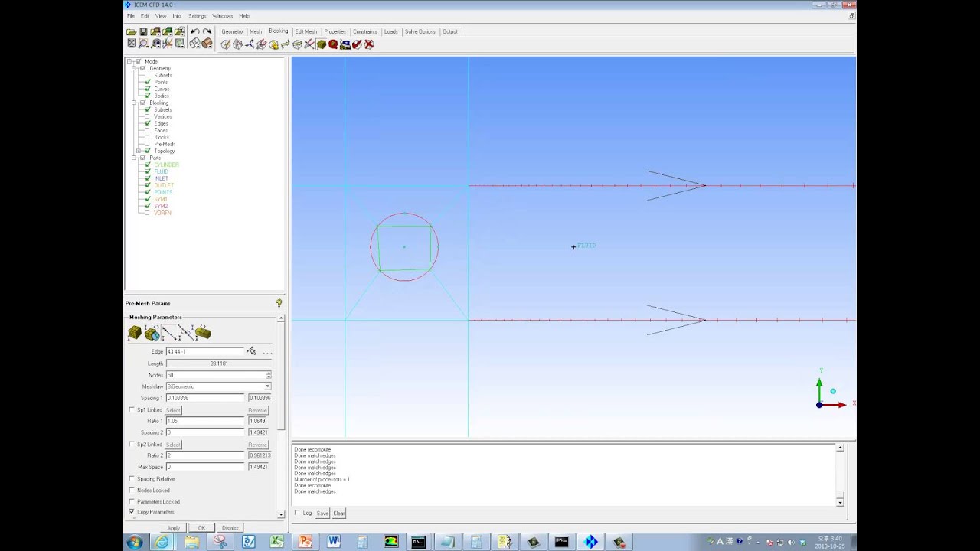Click the solid shaded display icon
This screenshot has height=551, width=980.
coord(207,44)
